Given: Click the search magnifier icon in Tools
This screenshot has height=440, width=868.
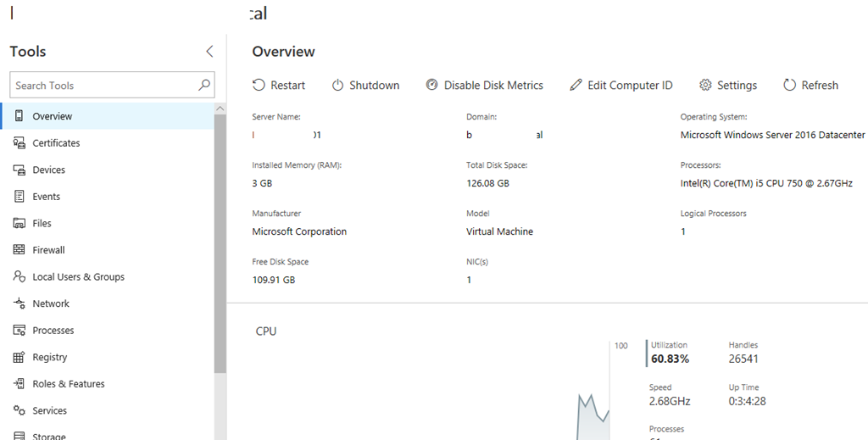Looking at the screenshot, I should [x=203, y=85].
